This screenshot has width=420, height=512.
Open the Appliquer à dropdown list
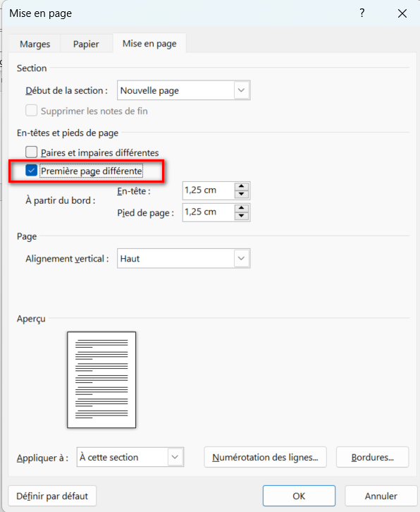130,457
